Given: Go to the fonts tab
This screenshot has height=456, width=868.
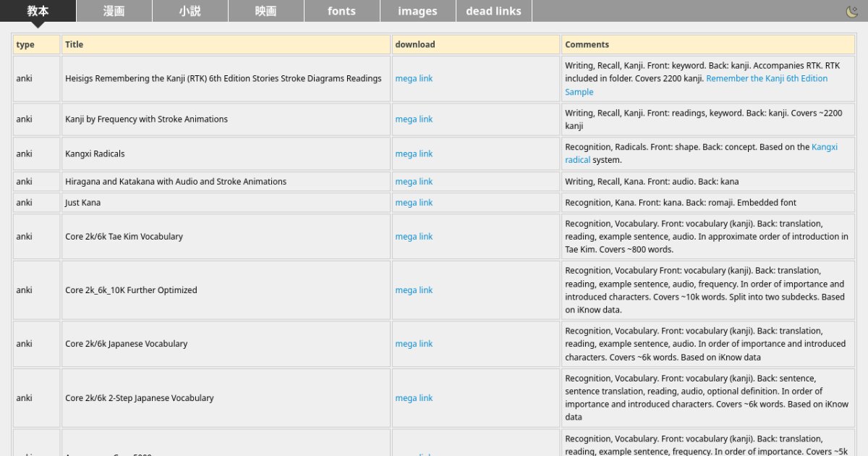Looking at the screenshot, I should [x=341, y=11].
